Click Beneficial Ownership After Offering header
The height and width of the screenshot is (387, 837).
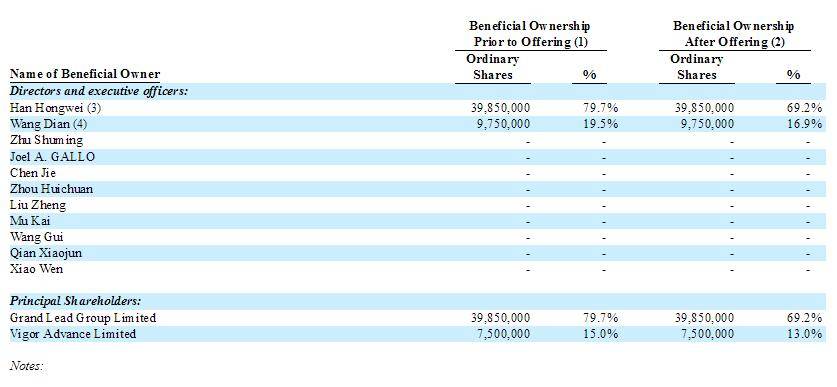coord(733,34)
